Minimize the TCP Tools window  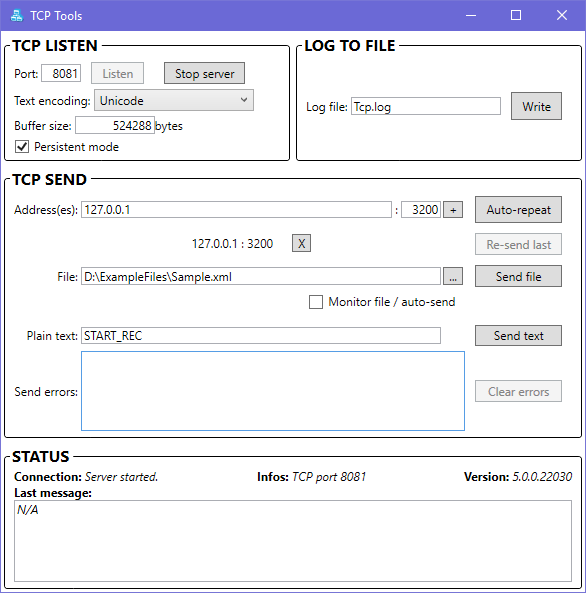[x=471, y=16]
